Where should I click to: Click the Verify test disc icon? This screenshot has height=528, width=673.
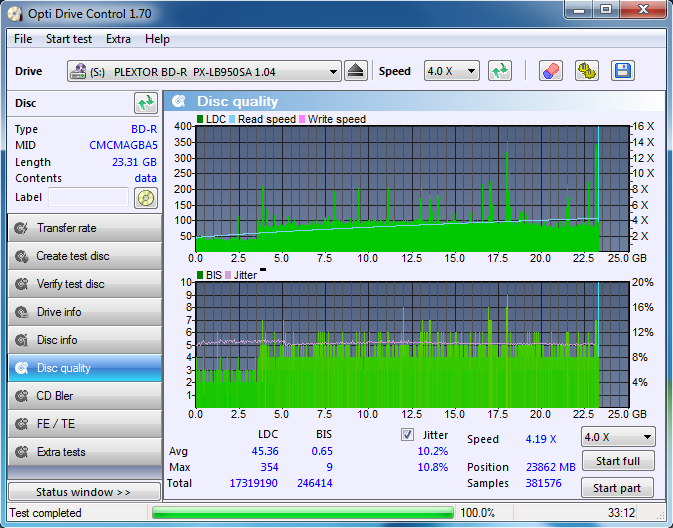pyautogui.click(x=21, y=284)
